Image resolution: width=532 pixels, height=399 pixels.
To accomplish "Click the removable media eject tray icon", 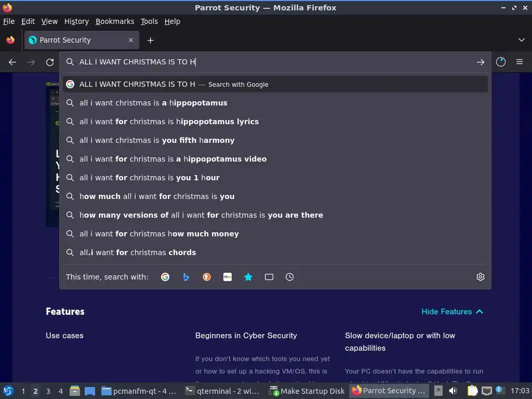I will 438,391.
